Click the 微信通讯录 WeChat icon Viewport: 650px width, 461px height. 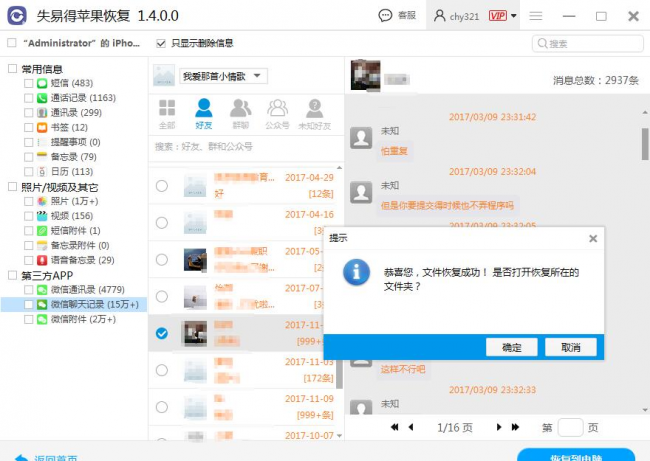42,290
